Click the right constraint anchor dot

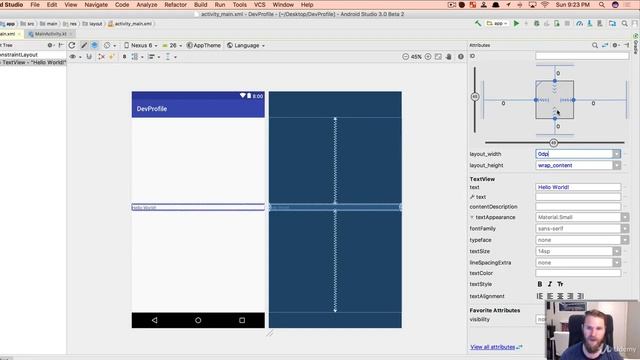pyautogui.click(x=573, y=100)
